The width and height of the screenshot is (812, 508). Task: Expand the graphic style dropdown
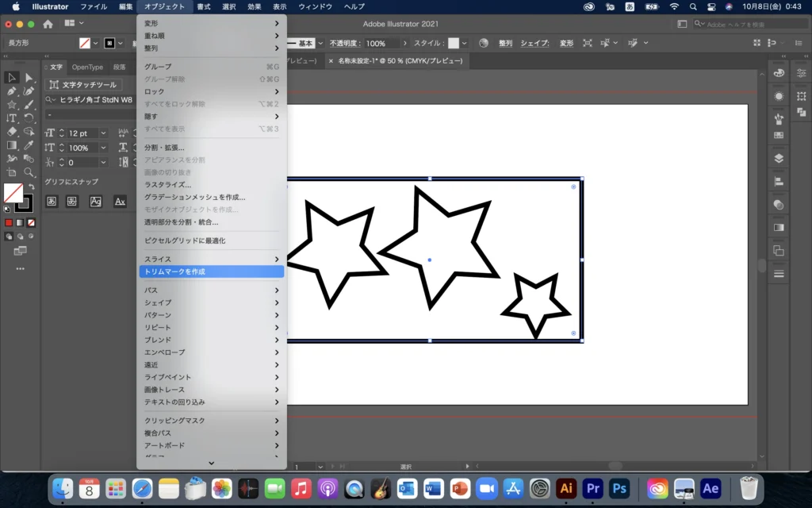tap(465, 43)
